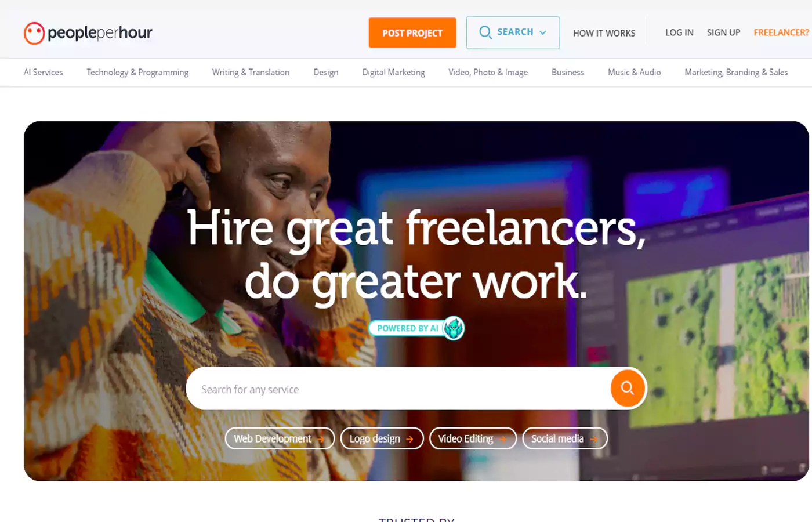Screen dimensions: 812x522
Task: Click the arrow on Web Development chip
Action: [321, 440]
